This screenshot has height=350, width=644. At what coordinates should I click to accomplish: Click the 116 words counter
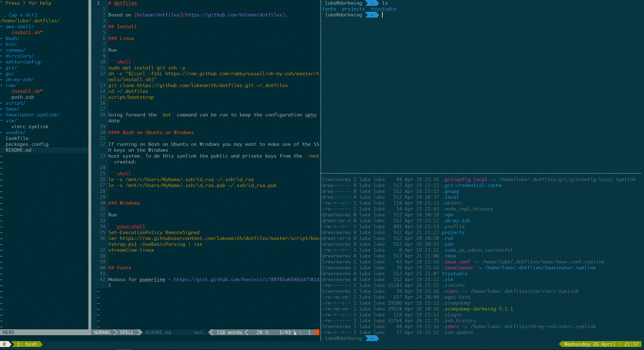(229, 332)
